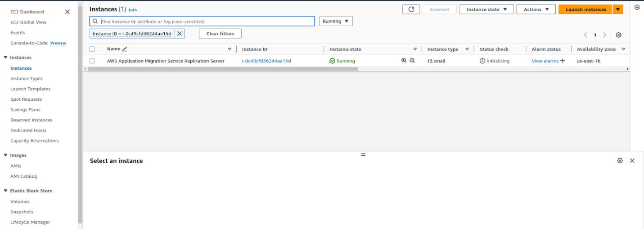
Task: Open the Running state filter dropdown
Action: pyautogui.click(x=336, y=21)
